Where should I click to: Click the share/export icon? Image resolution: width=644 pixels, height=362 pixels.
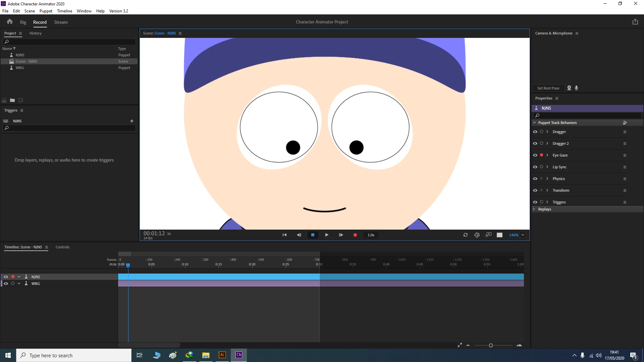tap(635, 22)
